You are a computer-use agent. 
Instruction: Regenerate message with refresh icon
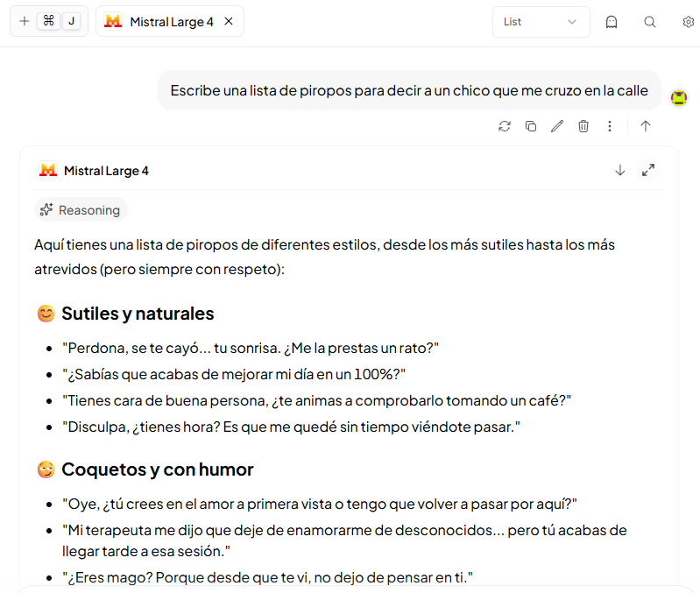coord(505,126)
